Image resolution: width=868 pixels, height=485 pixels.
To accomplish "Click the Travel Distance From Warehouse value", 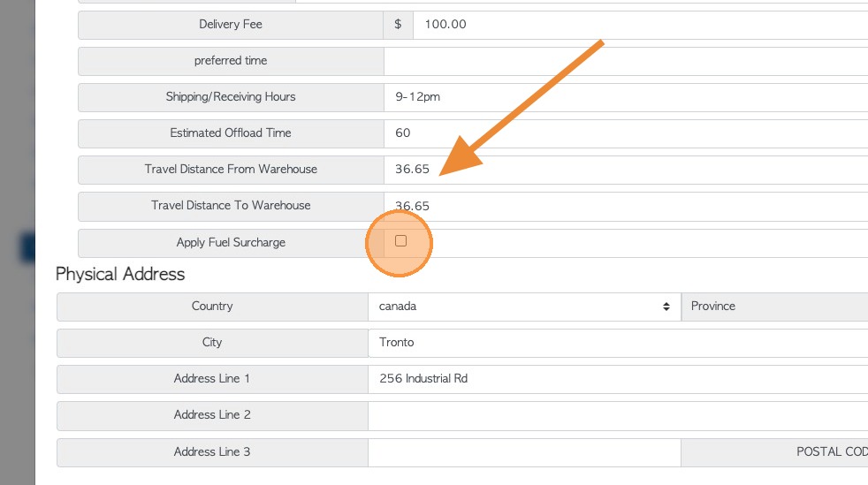I will tap(619, 170).
